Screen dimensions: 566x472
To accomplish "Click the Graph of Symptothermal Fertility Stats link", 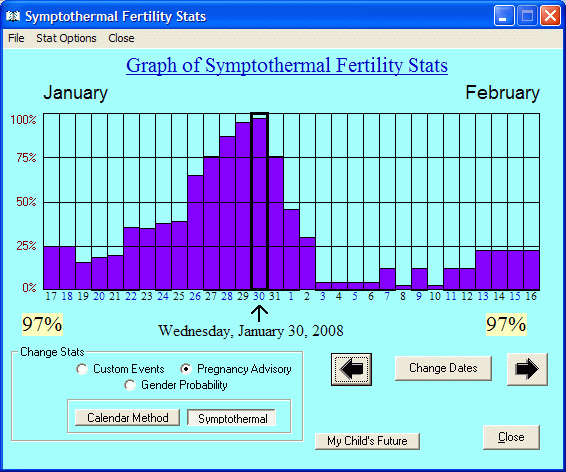I will click(x=287, y=65).
